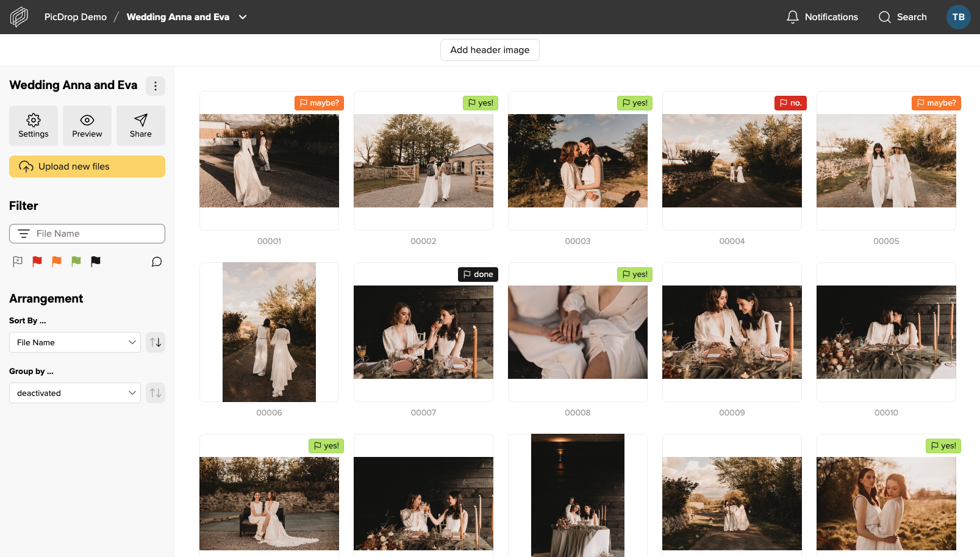The width and height of the screenshot is (980, 557).
Task: Open the toasting couple photo in bottom row
Action: click(x=423, y=503)
